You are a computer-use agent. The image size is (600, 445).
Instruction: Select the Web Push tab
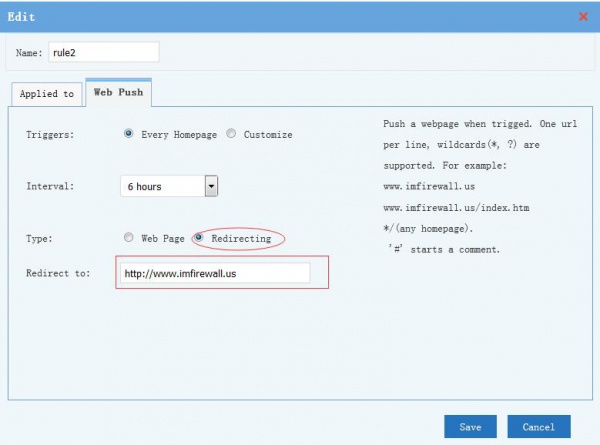pyautogui.click(x=119, y=92)
